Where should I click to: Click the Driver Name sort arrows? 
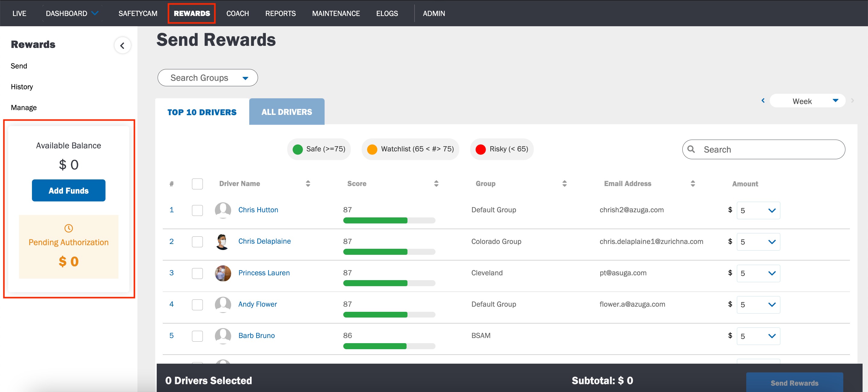[308, 183]
